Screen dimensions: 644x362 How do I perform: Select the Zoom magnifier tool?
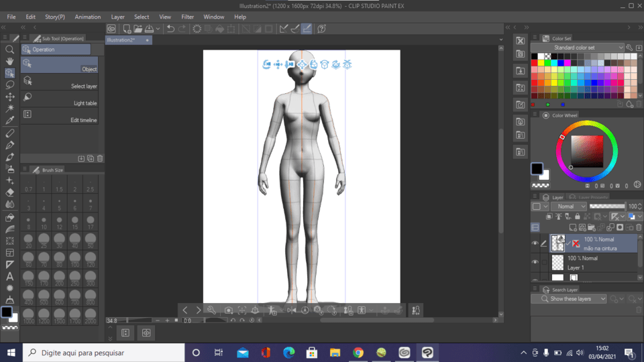tap(9, 49)
